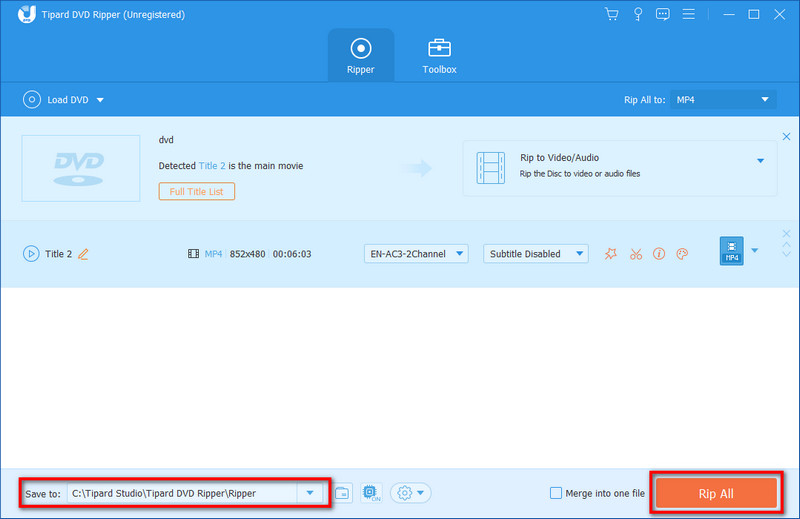Move Title 2 down in list
This screenshot has height=519, width=800.
point(786,254)
